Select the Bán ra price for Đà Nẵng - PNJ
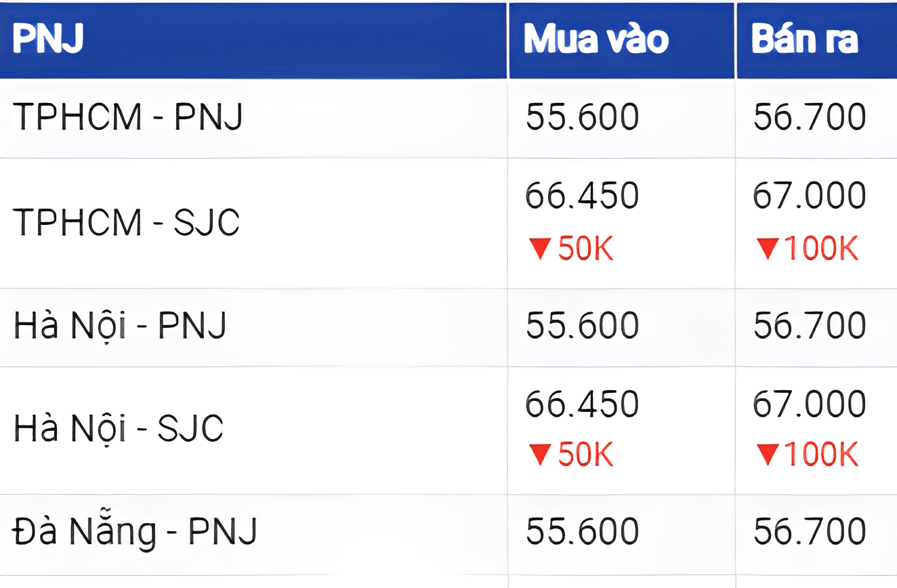Viewport: 897px width, 588px height. coord(810,531)
